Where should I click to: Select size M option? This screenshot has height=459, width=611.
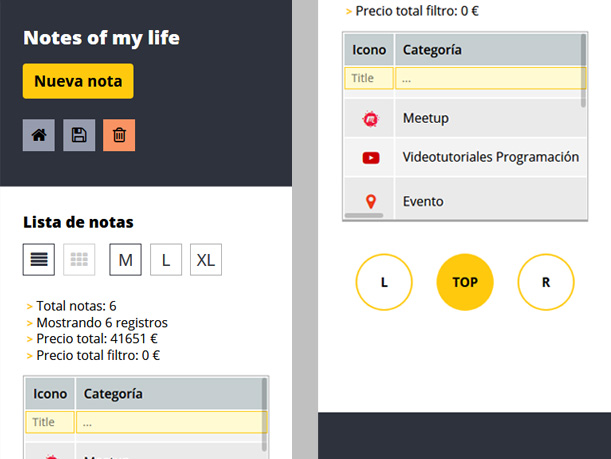pos(125,260)
